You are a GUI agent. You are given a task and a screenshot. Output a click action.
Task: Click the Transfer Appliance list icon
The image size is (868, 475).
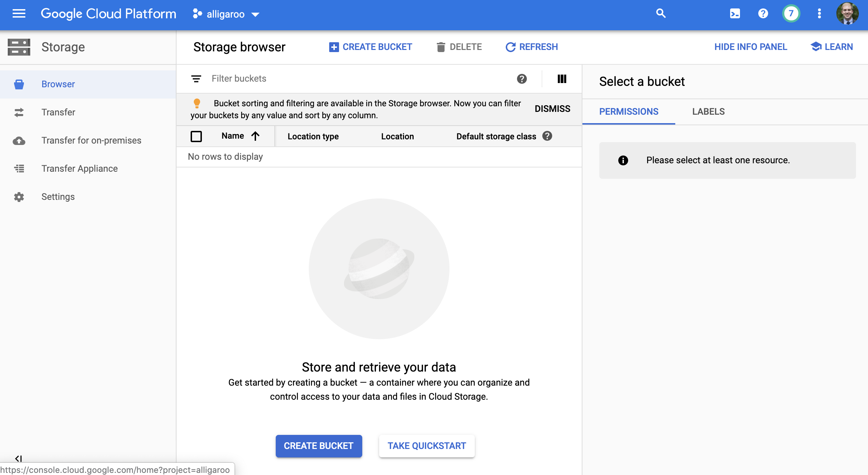[x=19, y=169]
